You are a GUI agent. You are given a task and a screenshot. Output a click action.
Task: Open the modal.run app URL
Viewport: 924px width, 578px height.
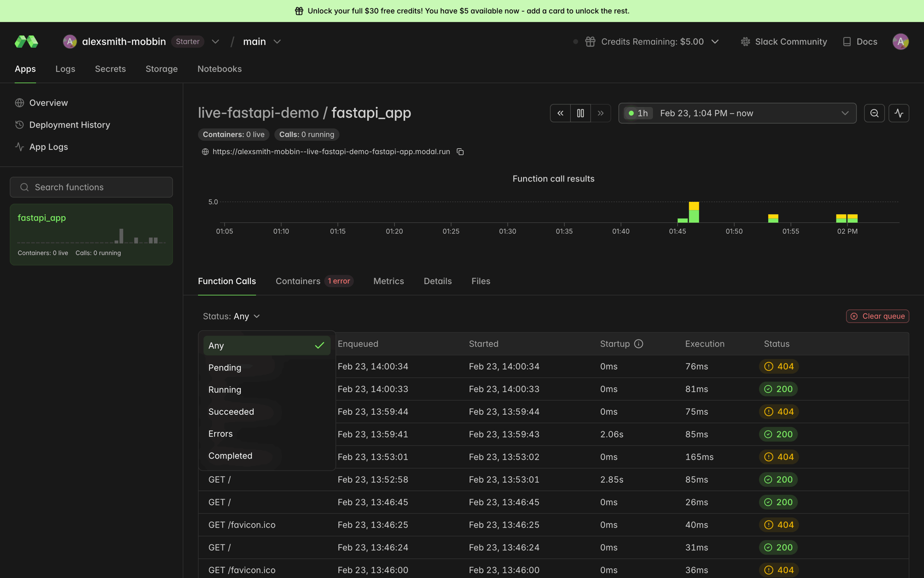click(x=331, y=152)
